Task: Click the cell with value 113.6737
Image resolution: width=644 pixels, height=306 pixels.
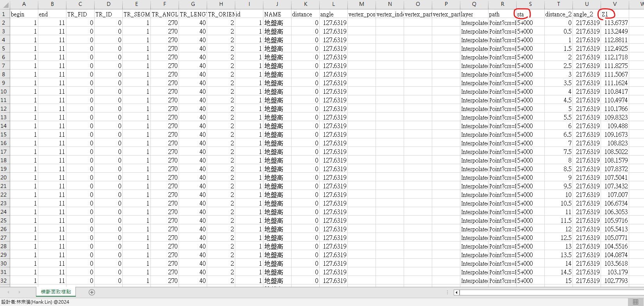Action: tap(615, 23)
